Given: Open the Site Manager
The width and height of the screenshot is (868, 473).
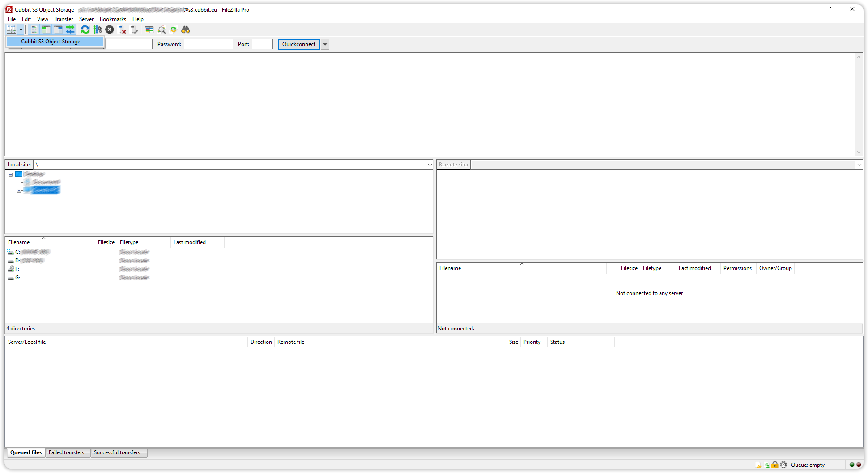Looking at the screenshot, I should pyautogui.click(x=11, y=30).
